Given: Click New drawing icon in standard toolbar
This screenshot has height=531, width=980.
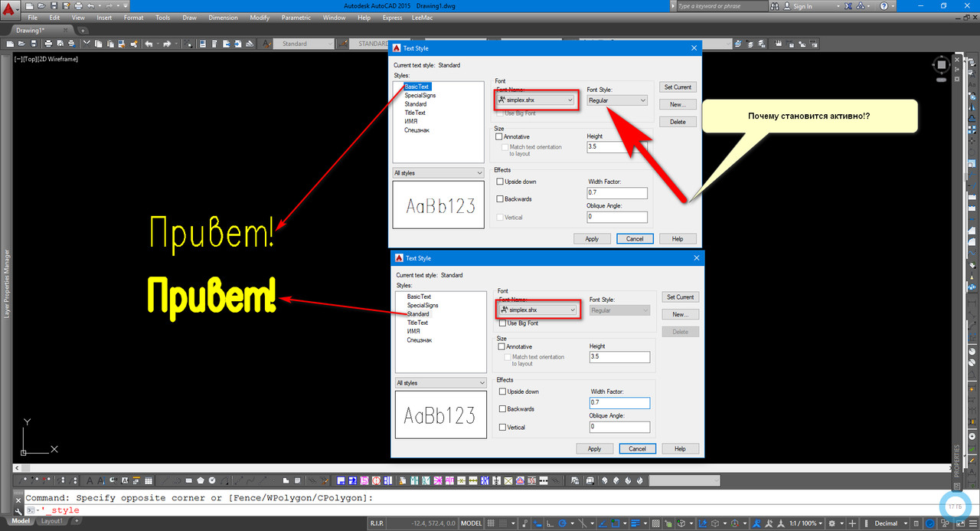Looking at the screenshot, I should (10, 44).
